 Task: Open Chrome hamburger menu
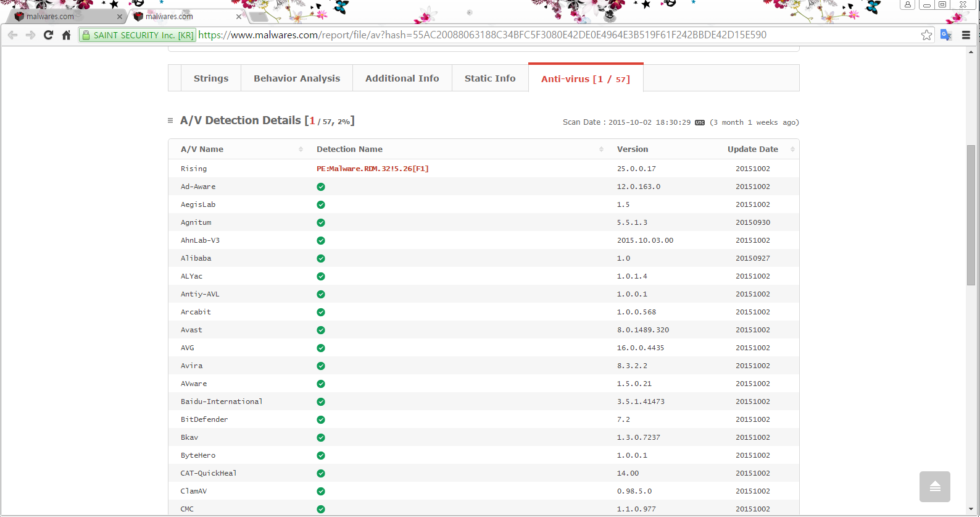966,35
